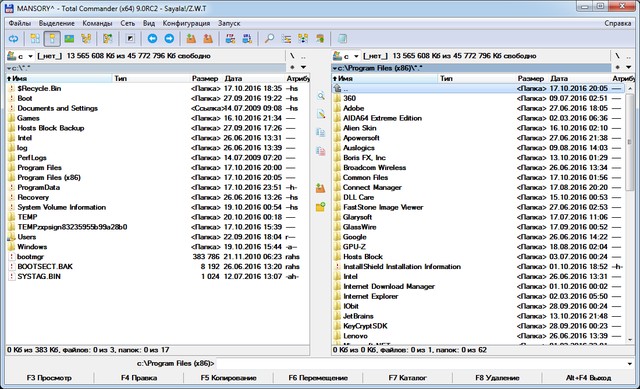The image size is (640, 389).
Task: Click the view (magnifier) icon in middle bar
Action: 321,96
